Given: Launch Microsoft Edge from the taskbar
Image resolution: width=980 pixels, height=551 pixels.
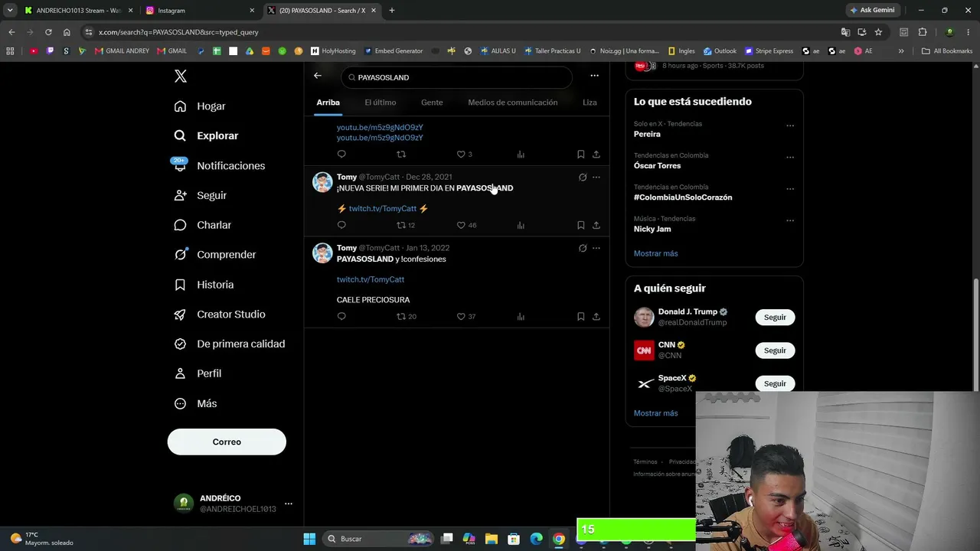Looking at the screenshot, I should [x=536, y=539].
